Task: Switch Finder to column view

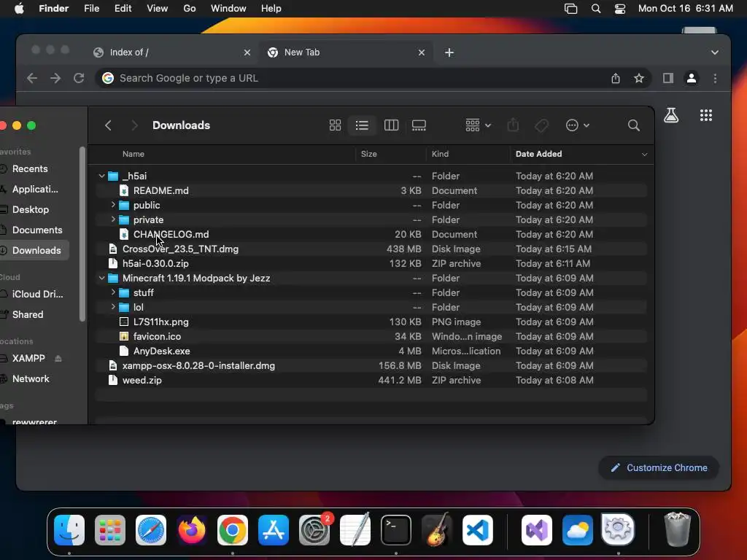Action: coord(391,125)
